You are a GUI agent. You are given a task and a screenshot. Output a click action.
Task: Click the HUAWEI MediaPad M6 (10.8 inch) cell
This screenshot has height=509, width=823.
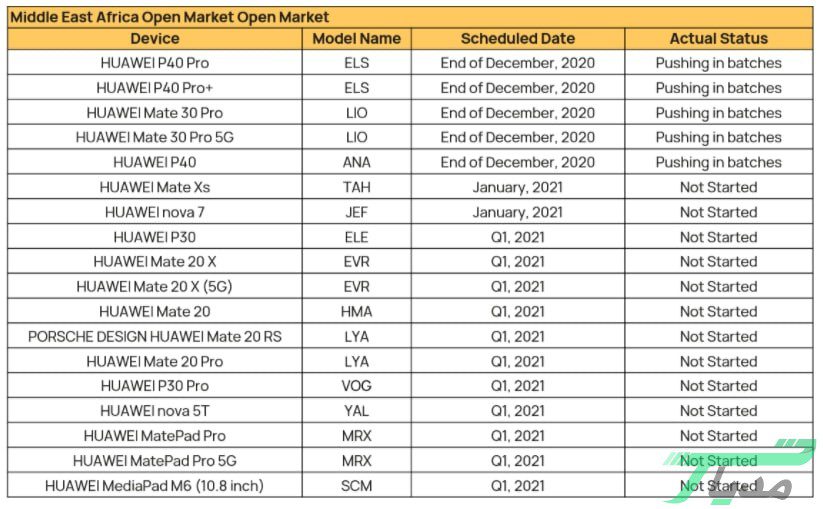155,486
